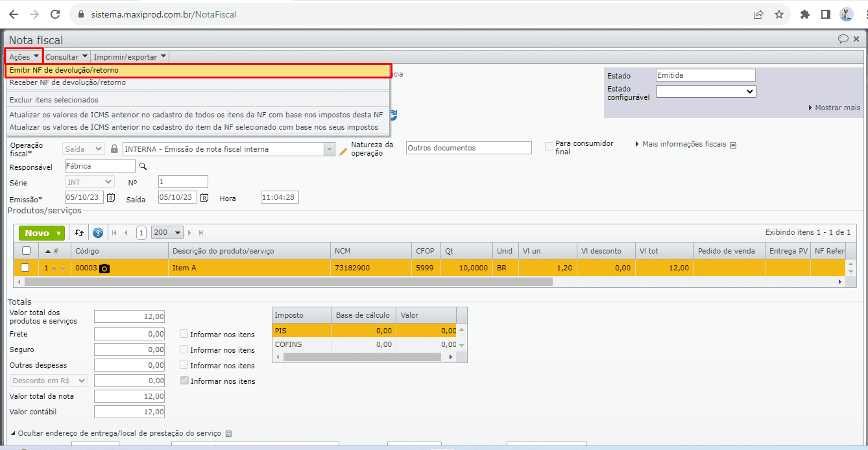Viewport: 868px width, 450px height.
Task: Expand the Mostrar mais section
Action: click(834, 108)
